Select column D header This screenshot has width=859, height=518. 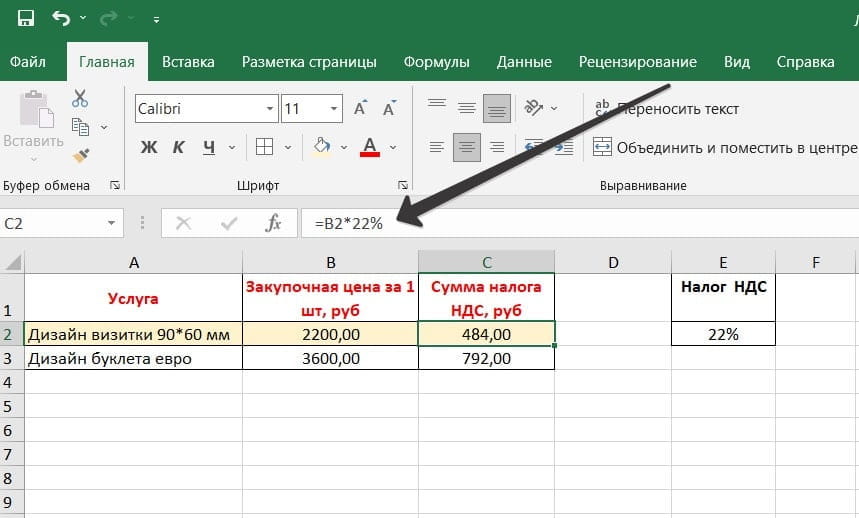tap(613, 262)
